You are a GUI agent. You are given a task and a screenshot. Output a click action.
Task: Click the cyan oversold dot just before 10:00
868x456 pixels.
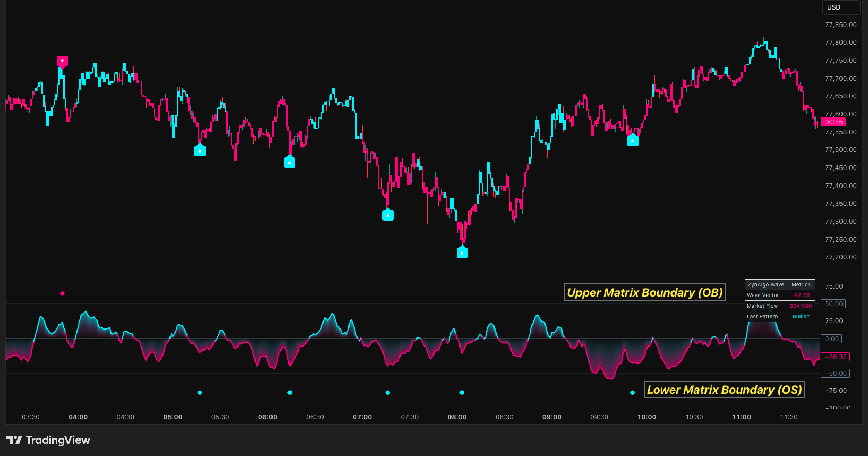tap(632, 393)
